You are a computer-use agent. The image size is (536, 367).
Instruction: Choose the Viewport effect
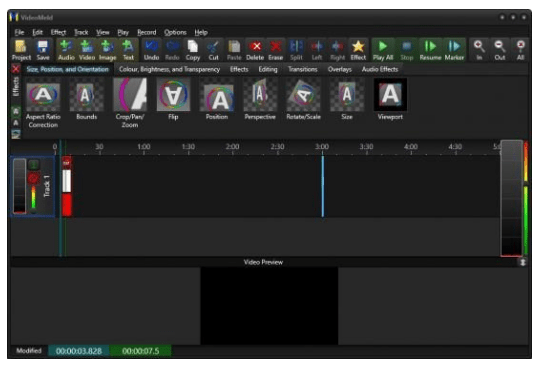(x=390, y=99)
